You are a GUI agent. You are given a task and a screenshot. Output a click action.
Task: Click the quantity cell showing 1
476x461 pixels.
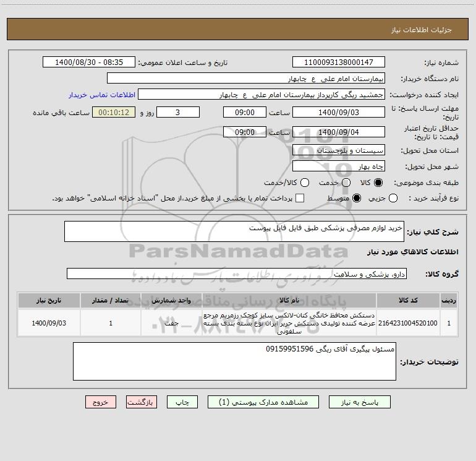pyautogui.click(x=111, y=323)
